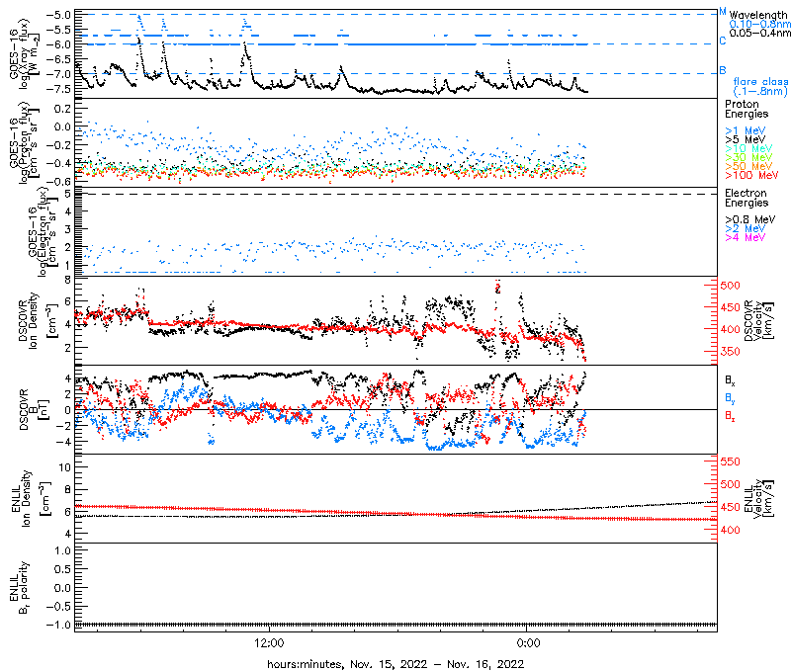Click the '0:00' time axis label
Screen dimensions: 791x672
pos(528,643)
